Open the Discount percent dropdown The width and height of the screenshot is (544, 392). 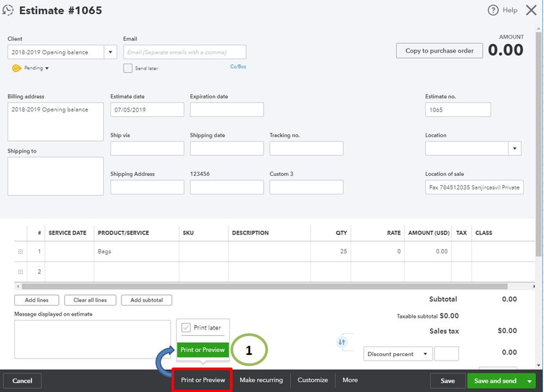[398, 354]
